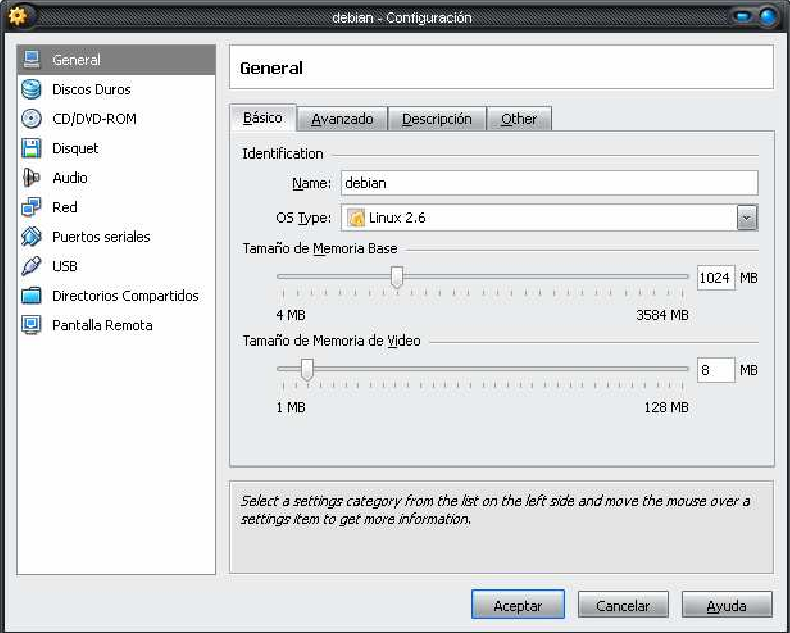Click the video memory slider handle

pos(307,370)
